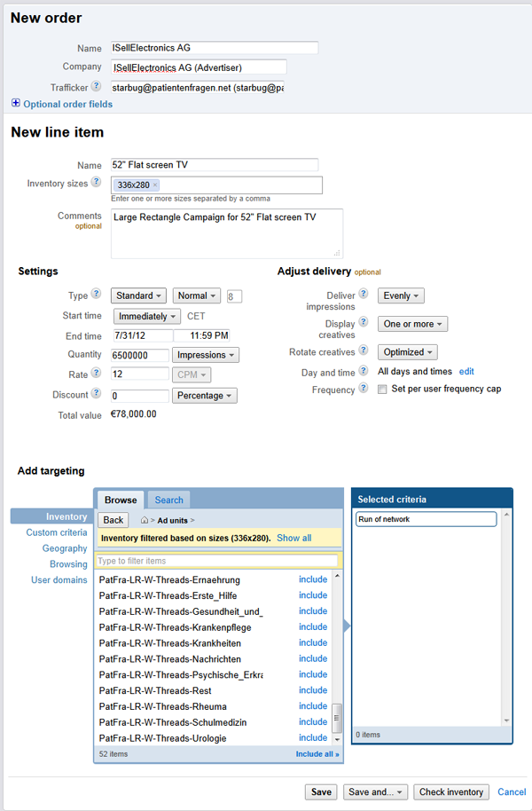
Task: Open the Optimized rotate creatives dropdown
Action: click(x=407, y=352)
